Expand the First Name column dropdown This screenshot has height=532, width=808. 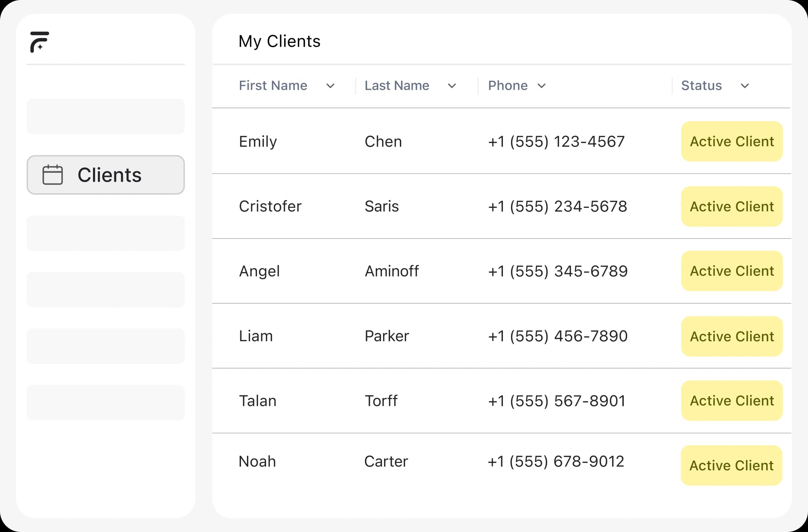coord(330,86)
